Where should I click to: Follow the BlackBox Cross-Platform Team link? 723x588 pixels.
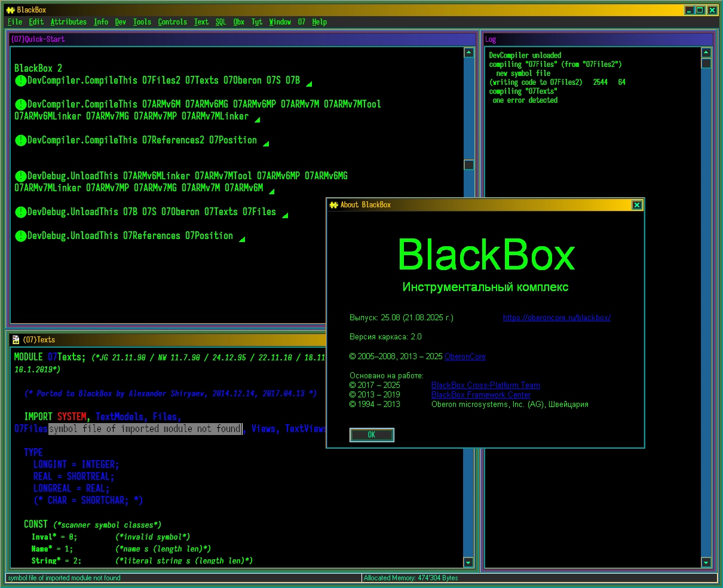pyautogui.click(x=485, y=385)
